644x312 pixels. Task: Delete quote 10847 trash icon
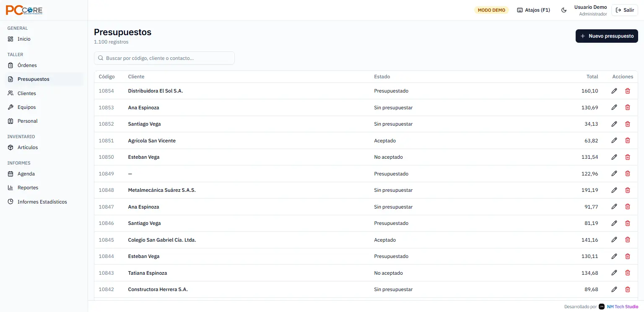point(628,206)
